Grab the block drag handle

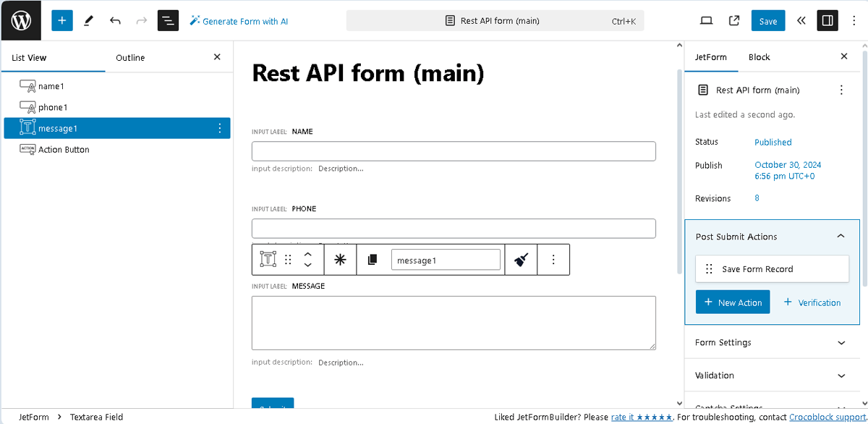(288, 260)
